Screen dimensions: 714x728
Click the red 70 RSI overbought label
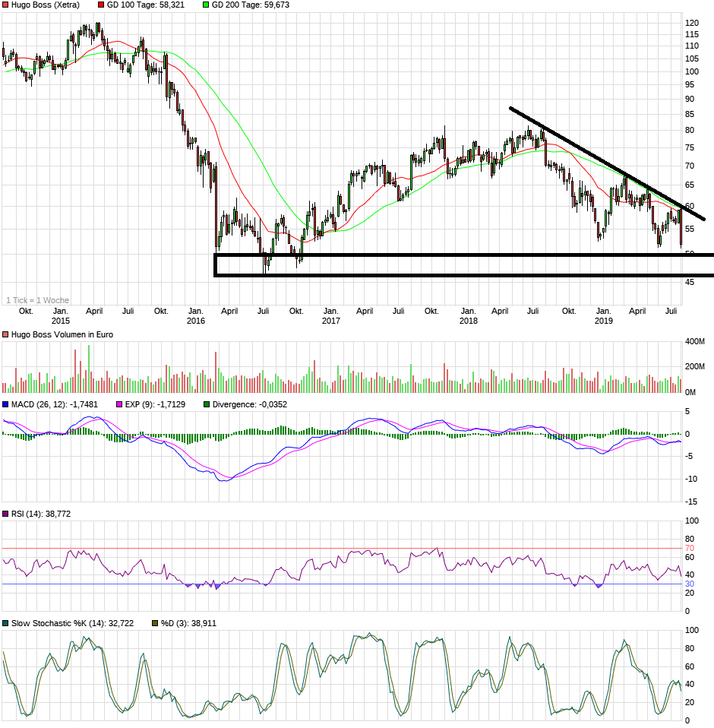690,548
